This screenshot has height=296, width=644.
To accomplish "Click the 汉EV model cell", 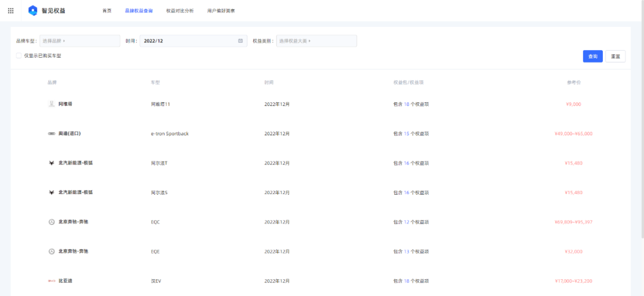I will coord(156,281).
